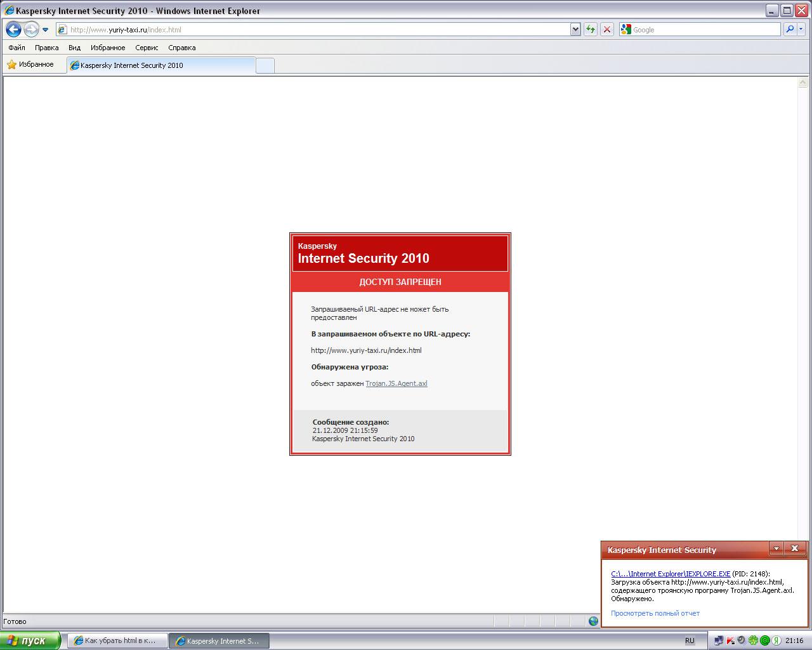
Task: Open a new blank tab
Action: point(265,65)
